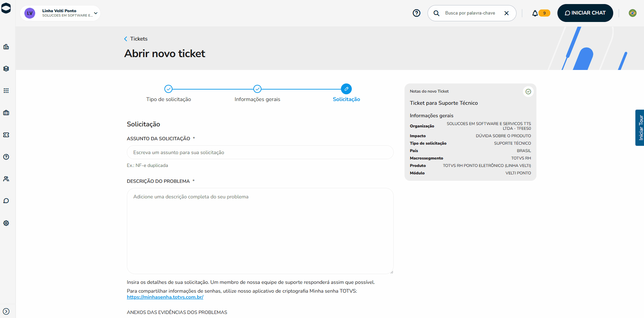Click the Ticket para Suporte Técnico heading

444,103
